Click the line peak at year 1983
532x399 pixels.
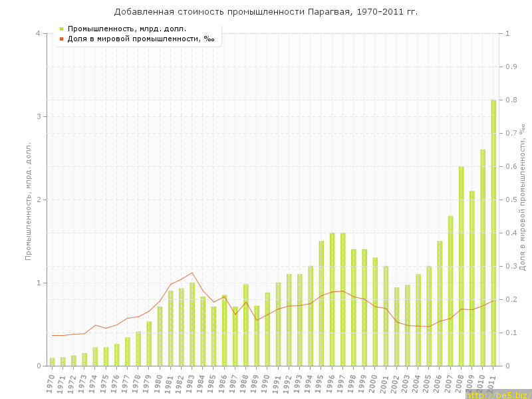point(192,273)
